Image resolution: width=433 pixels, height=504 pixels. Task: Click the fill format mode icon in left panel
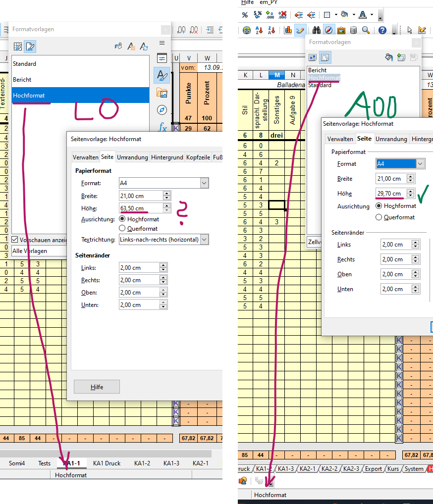(118, 47)
